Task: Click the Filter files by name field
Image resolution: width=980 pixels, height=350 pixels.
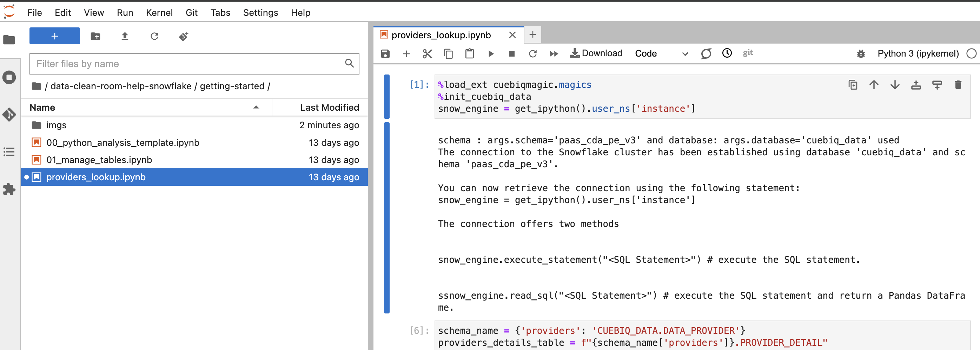Action: (189, 64)
